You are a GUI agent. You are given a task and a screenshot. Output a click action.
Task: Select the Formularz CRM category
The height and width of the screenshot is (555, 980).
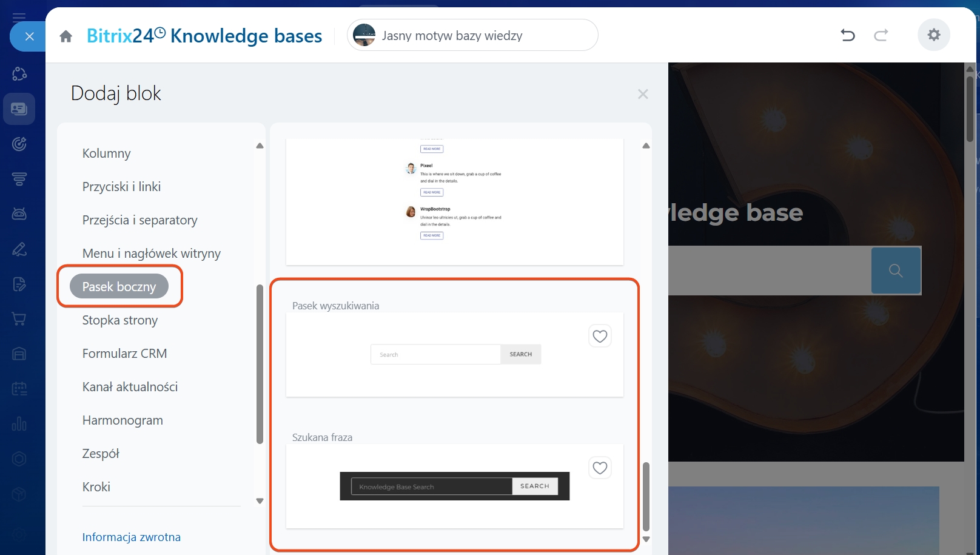(x=124, y=354)
